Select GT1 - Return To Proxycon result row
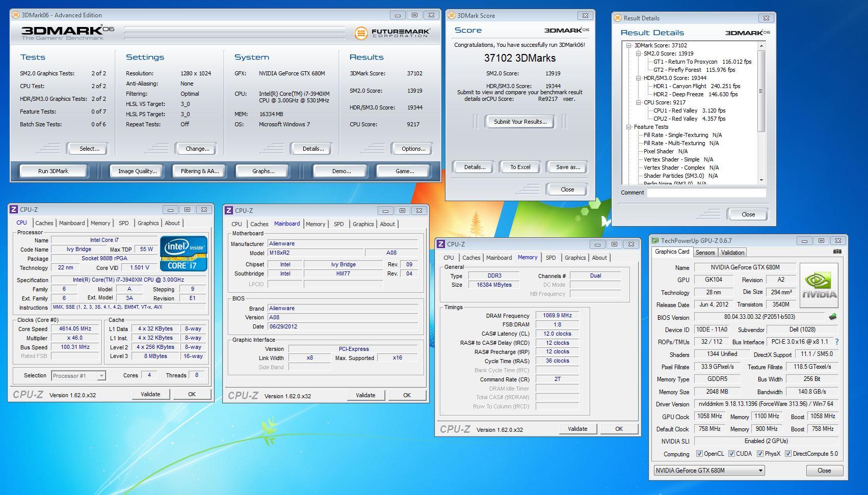Image resolution: width=868 pixels, height=495 pixels. click(x=702, y=62)
